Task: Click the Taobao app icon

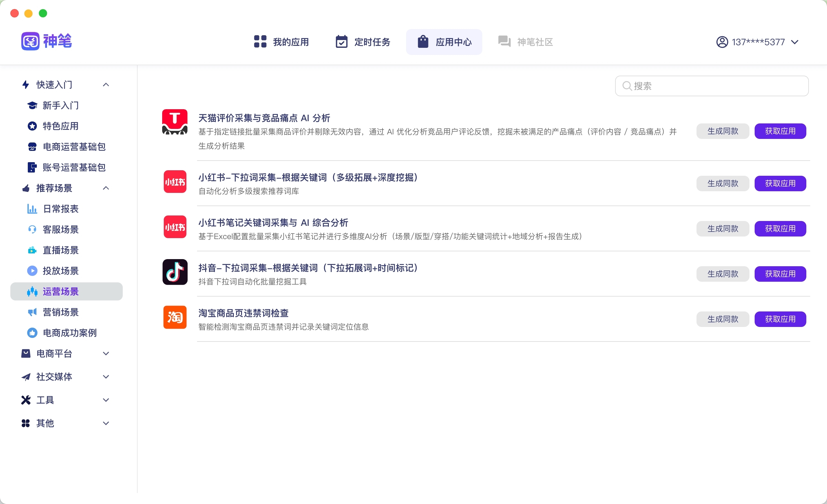Action: 174,317
